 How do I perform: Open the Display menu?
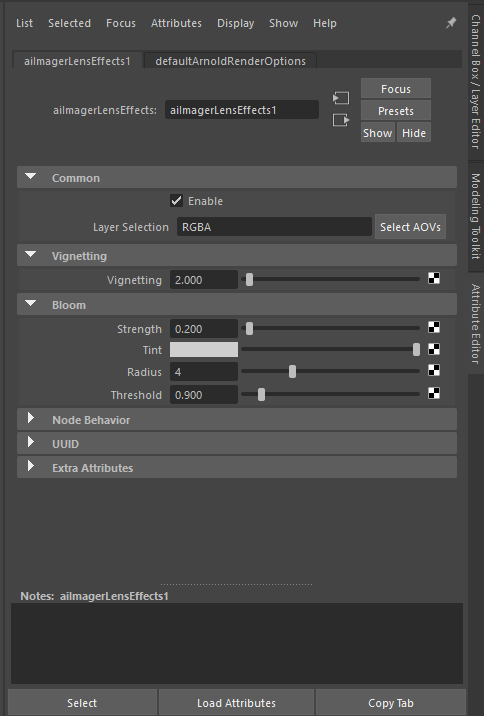coord(236,23)
